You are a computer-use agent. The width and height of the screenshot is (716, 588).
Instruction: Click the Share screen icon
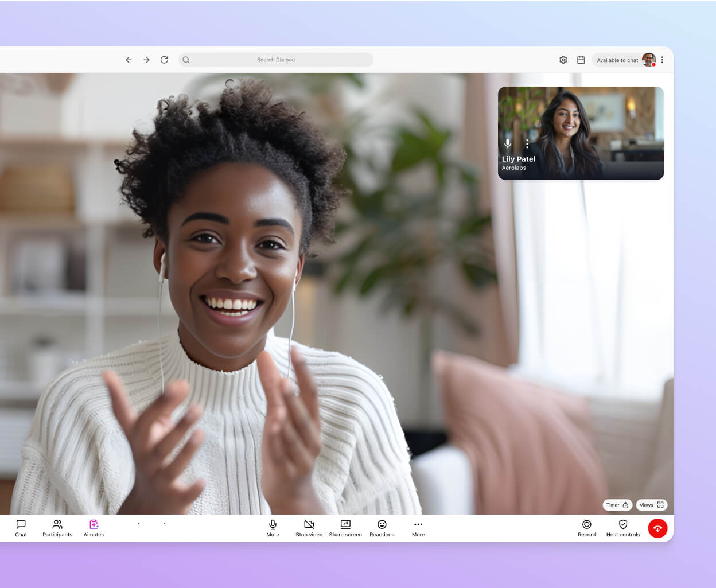pos(345,524)
